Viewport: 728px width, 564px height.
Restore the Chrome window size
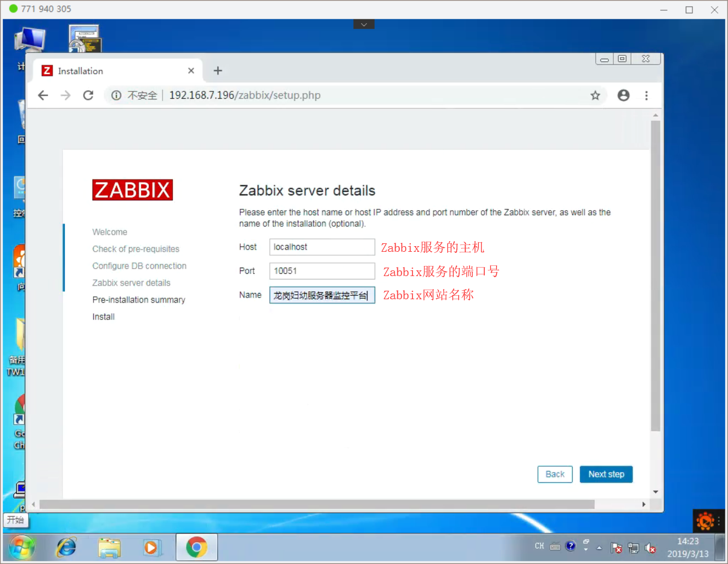click(622, 59)
